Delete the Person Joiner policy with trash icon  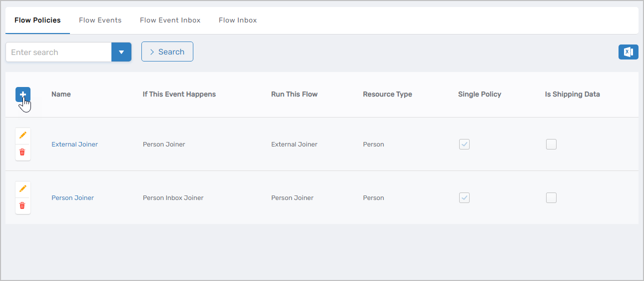point(22,205)
